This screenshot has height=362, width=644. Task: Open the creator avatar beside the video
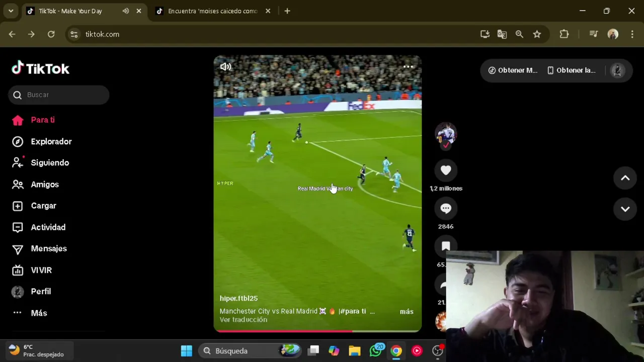pos(446,133)
